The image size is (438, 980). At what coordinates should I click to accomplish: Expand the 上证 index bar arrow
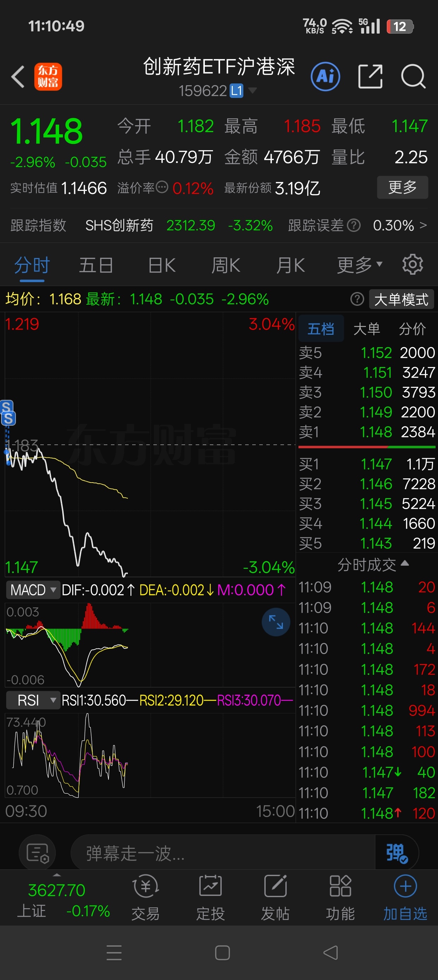(x=57, y=874)
